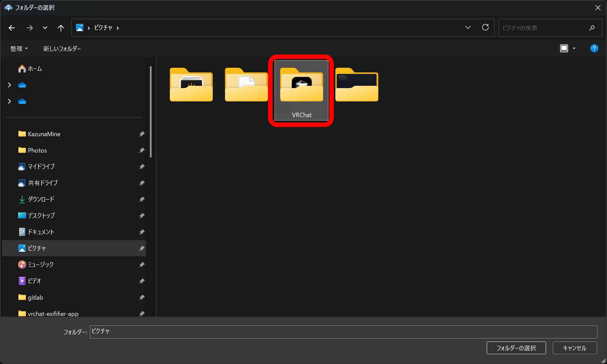Viewport: 607px width, 364px height.
Task: Toggle pin for gitlab folder
Action: [142, 297]
